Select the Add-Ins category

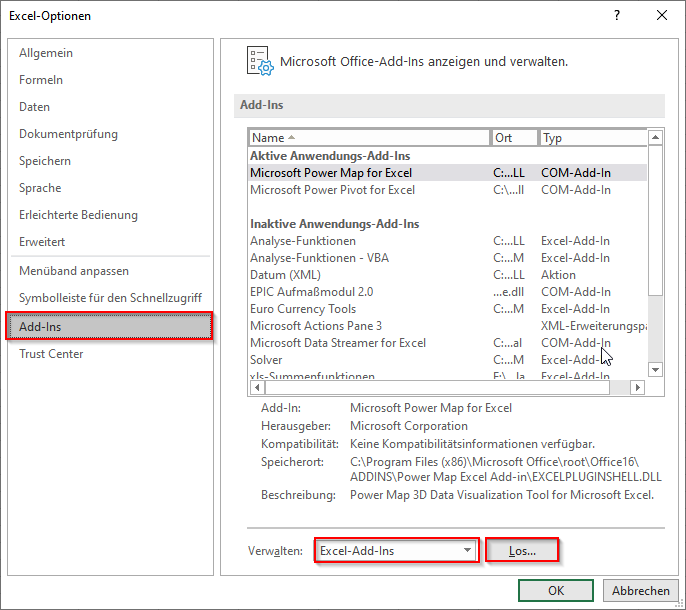pos(109,326)
